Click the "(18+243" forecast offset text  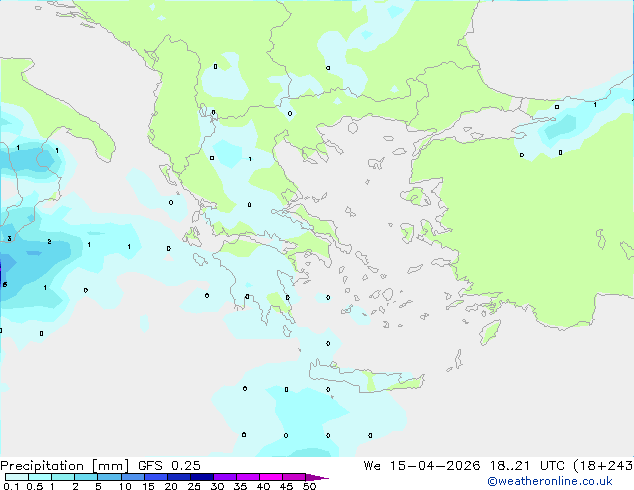click(x=603, y=466)
